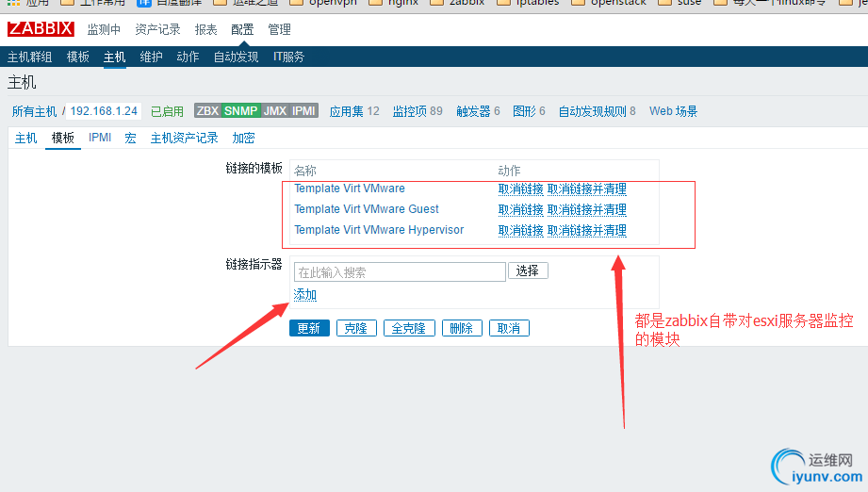Image resolution: width=868 pixels, height=492 pixels.
Task: Click the 已启用 status link
Action: coord(167,111)
